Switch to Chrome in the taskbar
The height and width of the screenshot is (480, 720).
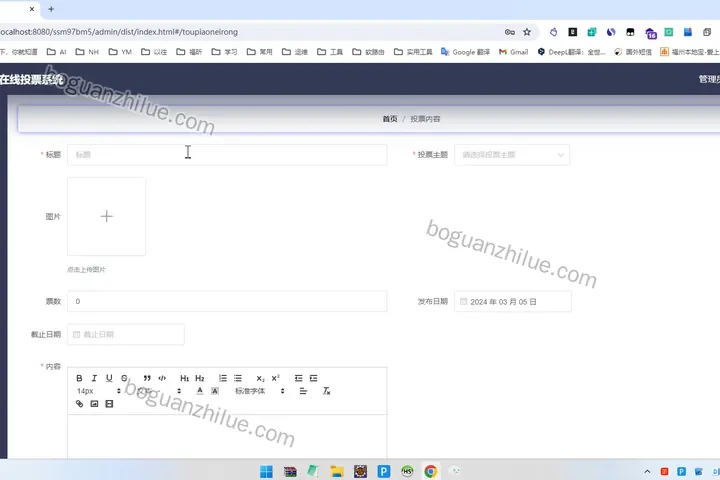click(x=431, y=471)
